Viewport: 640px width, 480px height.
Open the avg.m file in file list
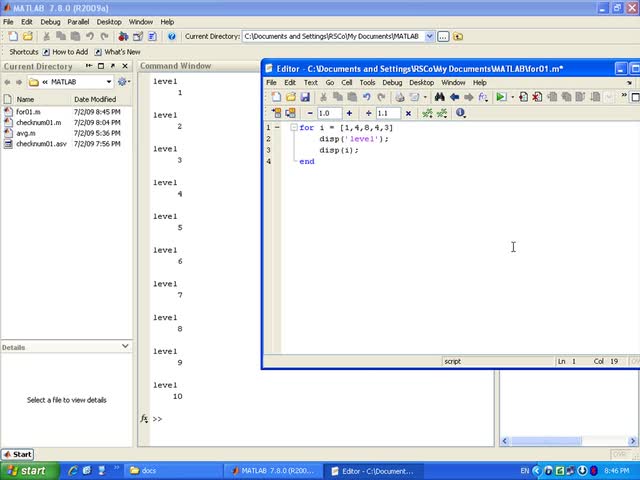tap(25, 133)
